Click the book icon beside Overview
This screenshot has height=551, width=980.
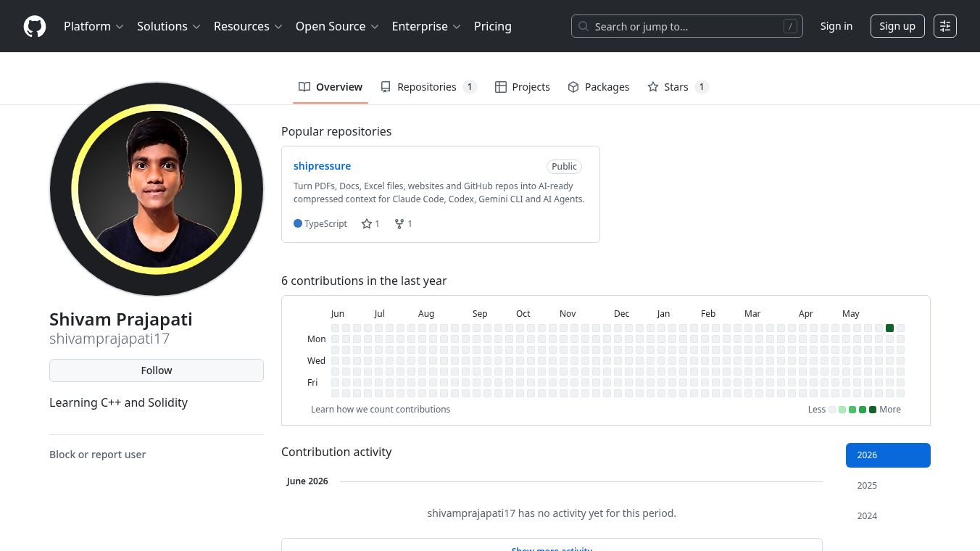click(x=304, y=87)
